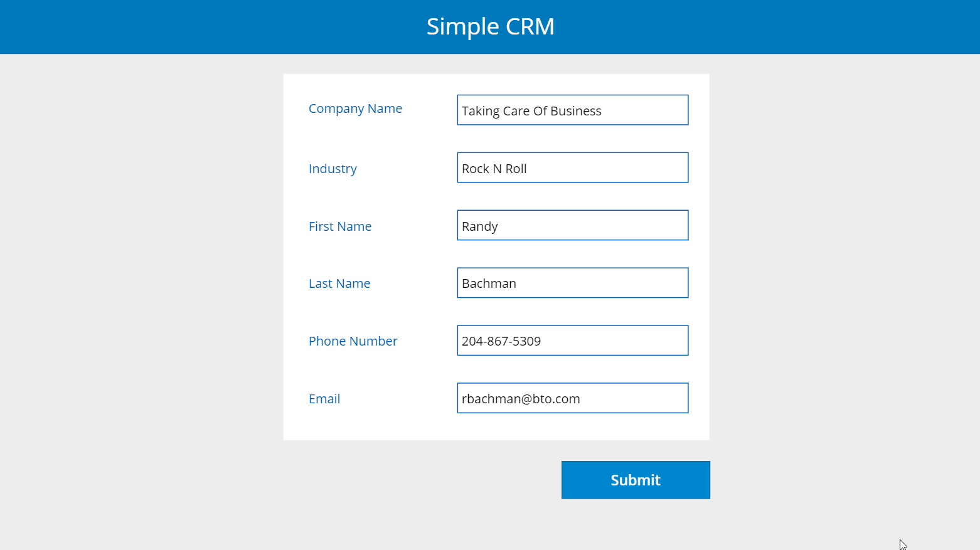Click the word Business in Company Name
Screen dimensions: 980x550
(575, 111)
